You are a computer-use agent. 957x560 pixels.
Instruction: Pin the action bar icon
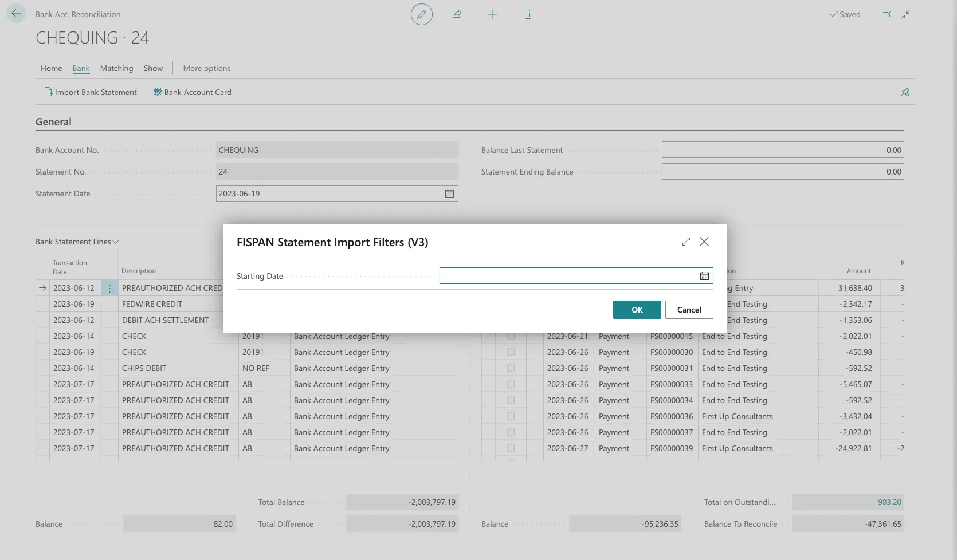905,92
